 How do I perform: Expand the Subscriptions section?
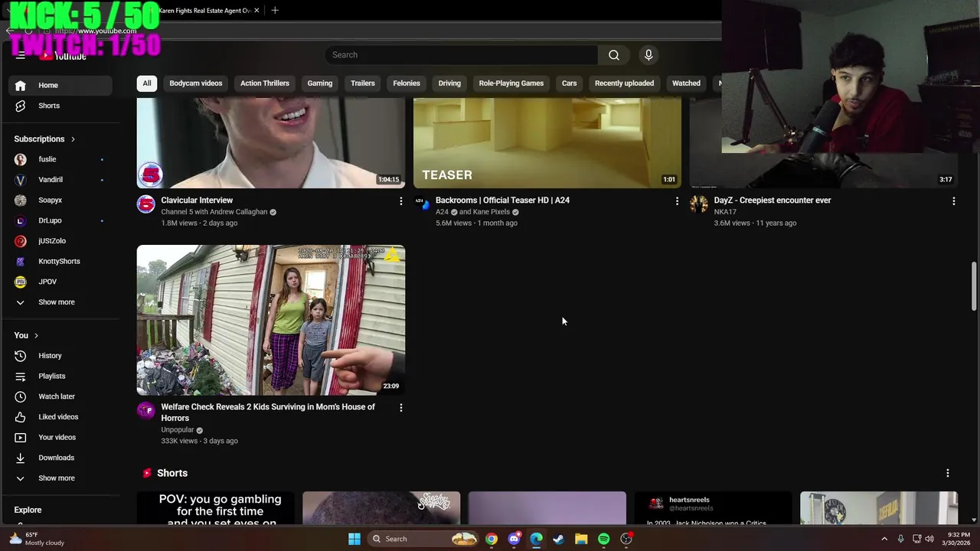click(44, 139)
